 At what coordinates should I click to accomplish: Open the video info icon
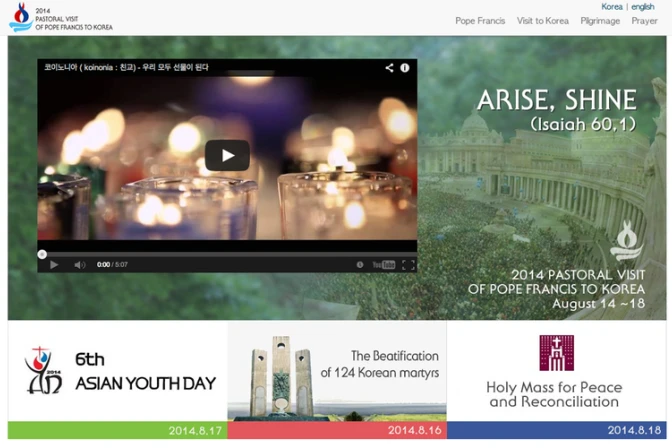[x=405, y=68]
